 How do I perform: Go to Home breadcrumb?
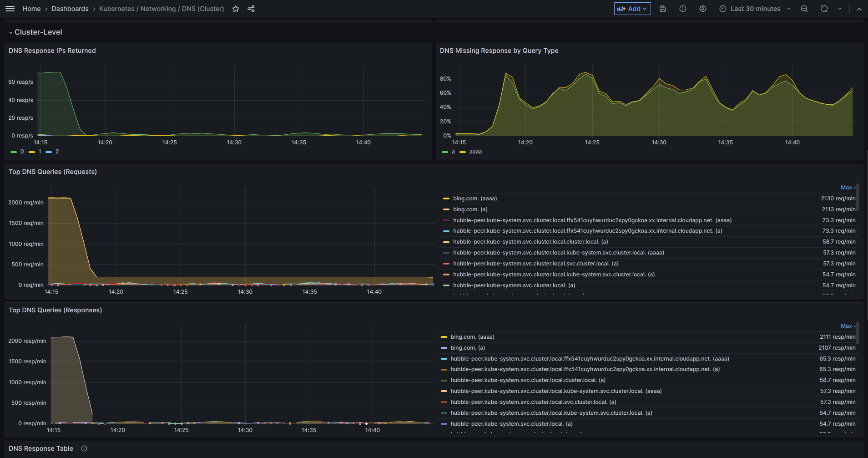pyautogui.click(x=31, y=9)
